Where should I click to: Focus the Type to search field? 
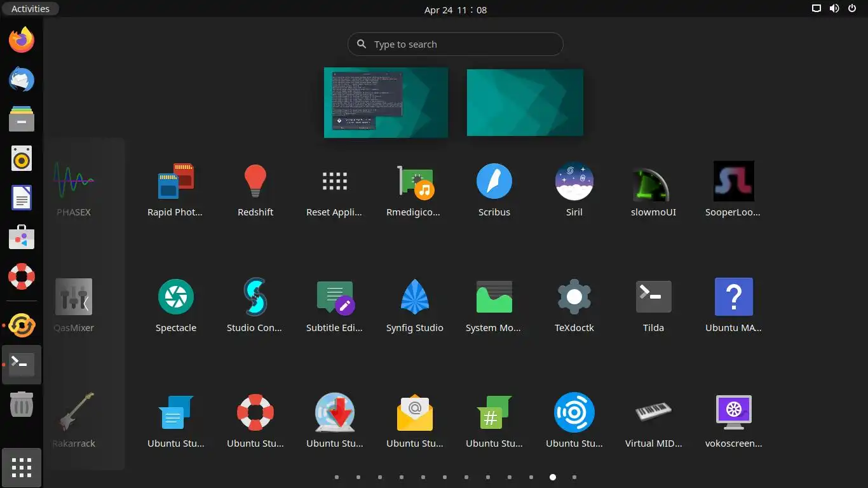456,44
